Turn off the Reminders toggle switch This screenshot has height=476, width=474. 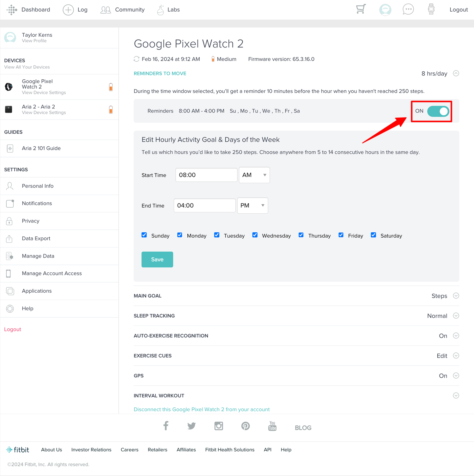438,111
